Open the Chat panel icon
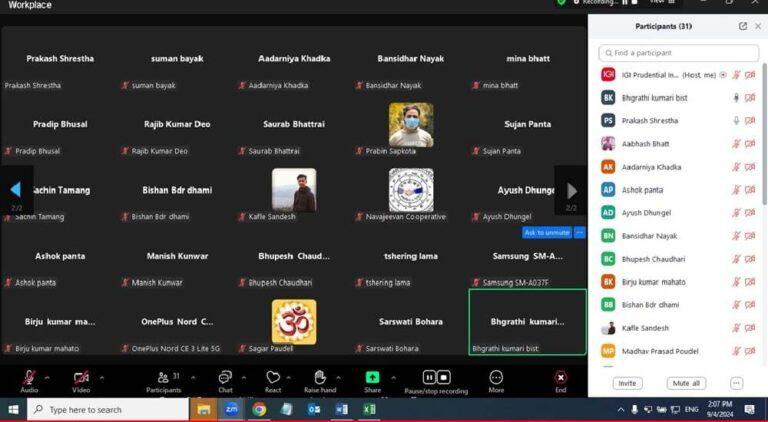This screenshot has height=422, width=768. click(225, 377)
